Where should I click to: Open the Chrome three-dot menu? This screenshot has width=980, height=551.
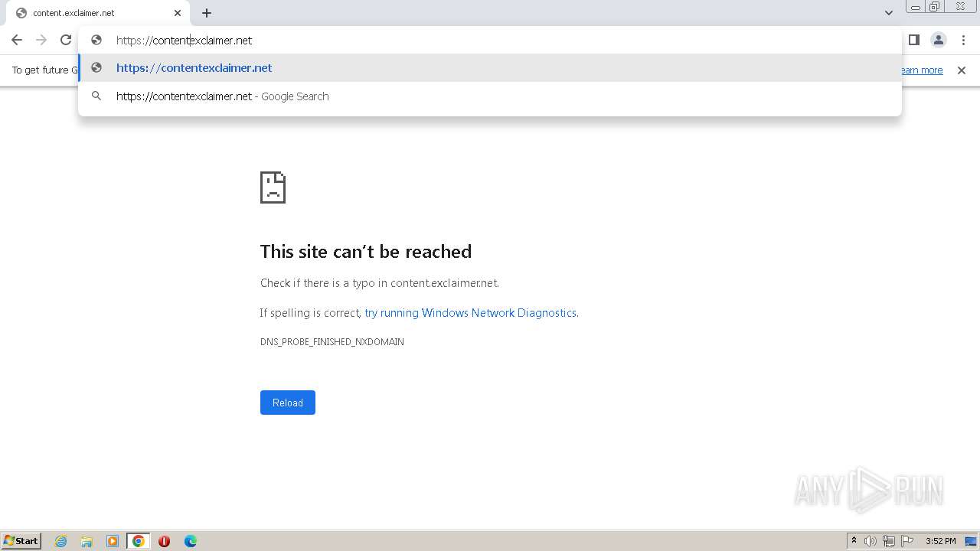[x=963, y=40]
